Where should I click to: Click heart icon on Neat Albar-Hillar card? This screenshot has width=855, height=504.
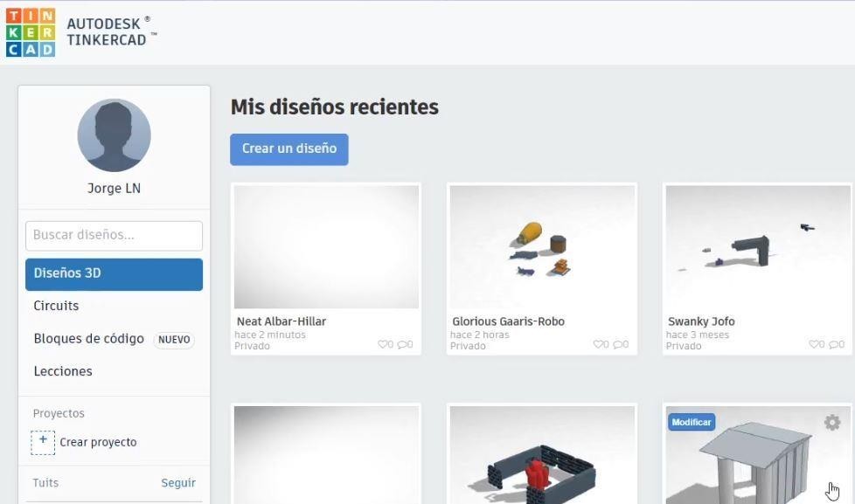[x=383, y=345]
